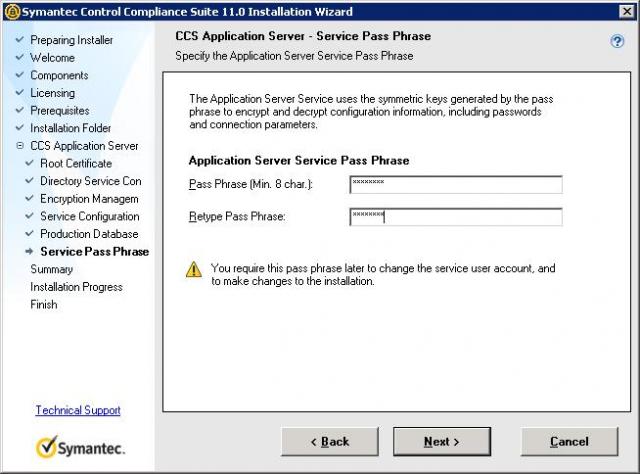Go Back to the previous page
Screen dimensions: 640x474
click(x=330, y=441)
